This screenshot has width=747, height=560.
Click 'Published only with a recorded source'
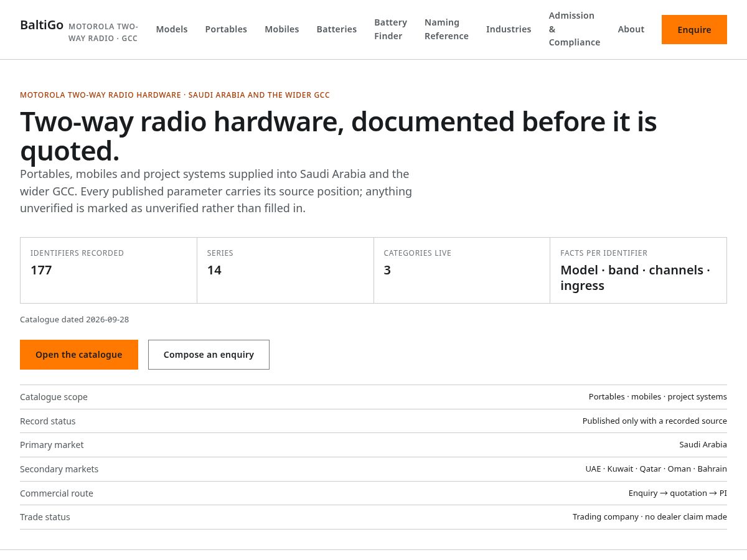pos(655,421)
